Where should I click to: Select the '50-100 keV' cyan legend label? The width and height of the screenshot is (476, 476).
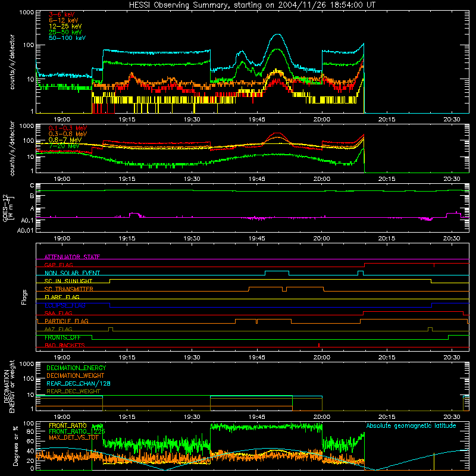67,38
